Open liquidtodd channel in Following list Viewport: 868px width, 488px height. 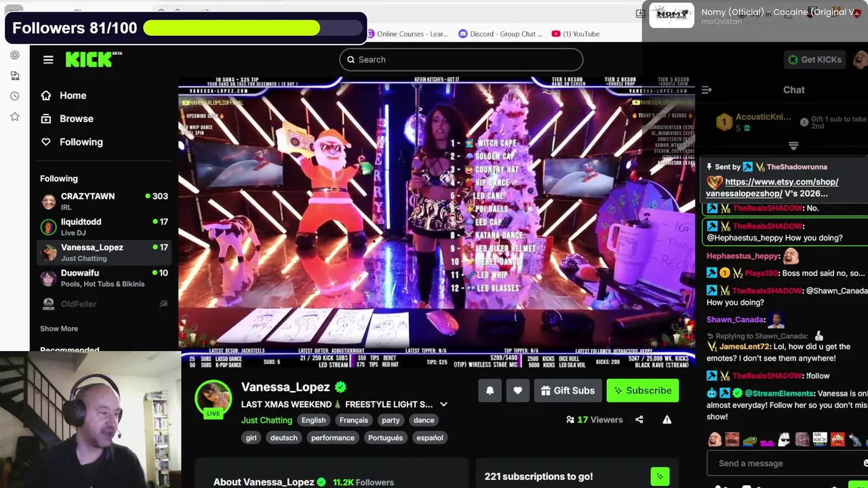104,226
